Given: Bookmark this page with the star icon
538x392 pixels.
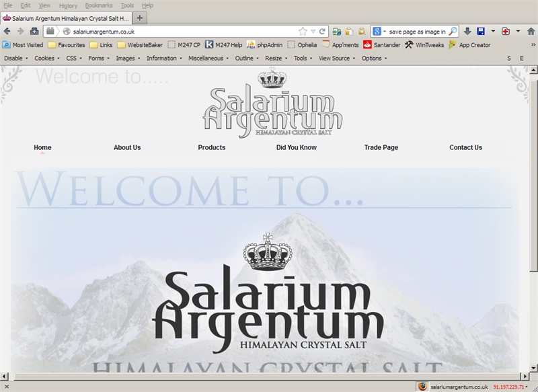Looking at the screenshot, I should click(x=303, y=31).
